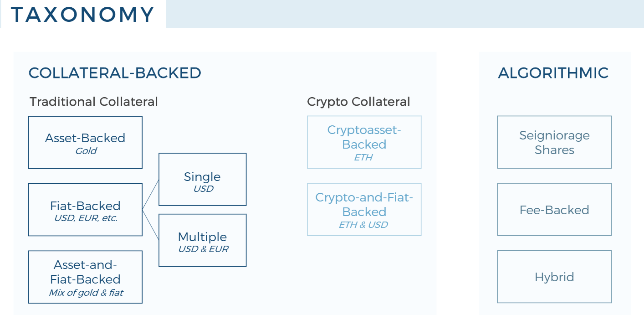
Task: Select the Single USD box
Action: coord(202,179)
